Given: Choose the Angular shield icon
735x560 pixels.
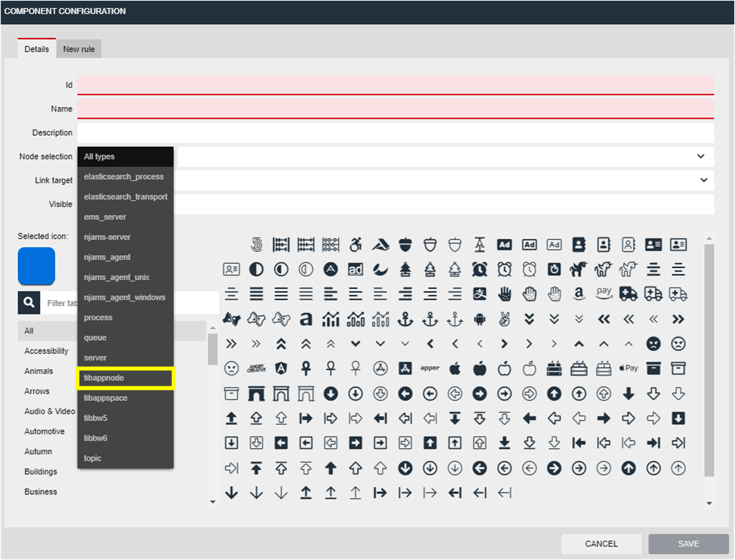Looking at the screenshot, I should [x=281, y=368].
